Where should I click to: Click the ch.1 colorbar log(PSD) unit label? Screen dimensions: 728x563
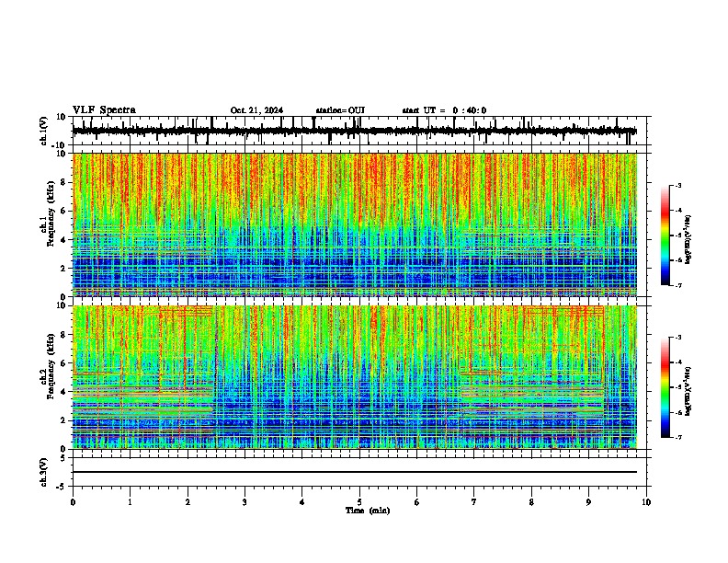688,240
